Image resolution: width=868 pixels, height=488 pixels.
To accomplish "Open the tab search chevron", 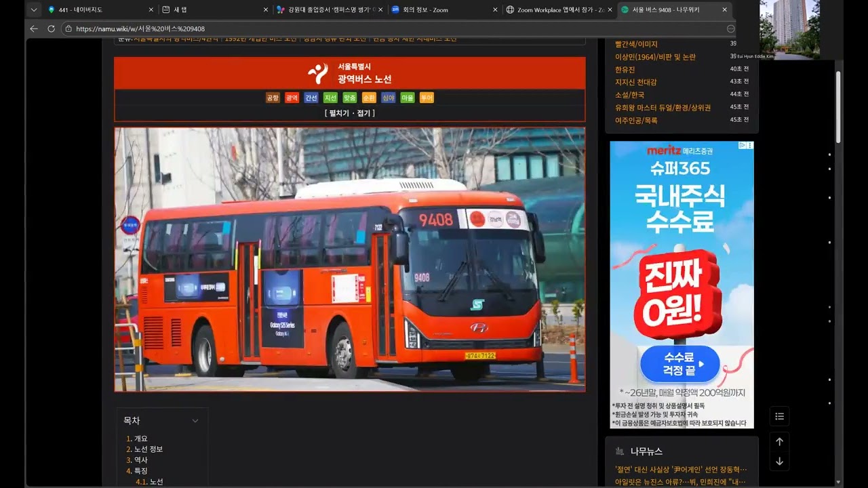I will [x=34, y=9].
